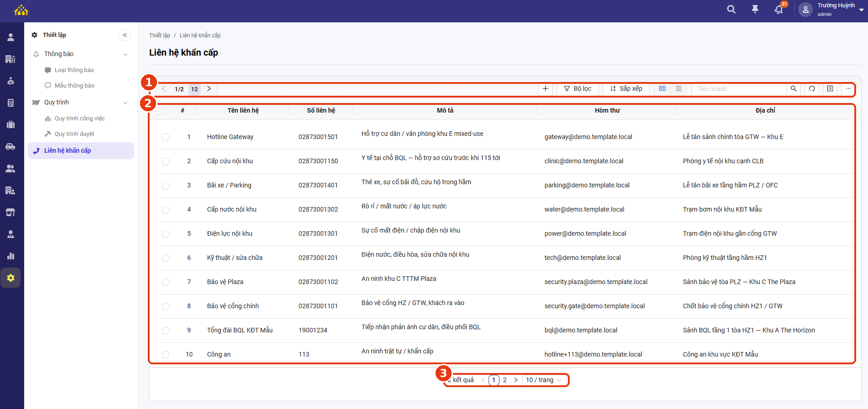The height and width of the screenshot is (409, 868).
Task: Click the Thiết lập breadcrumb link
Action: tap(160, 36)
